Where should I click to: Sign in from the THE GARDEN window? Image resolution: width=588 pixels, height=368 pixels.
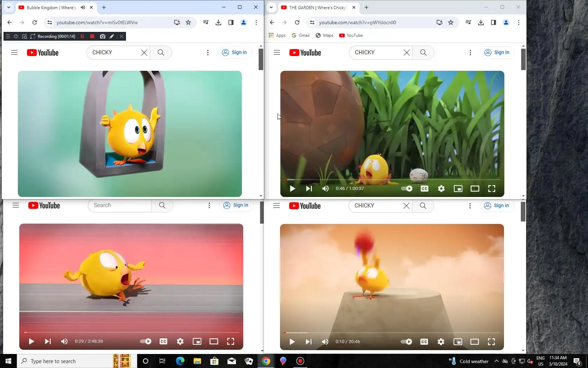[x=497, y=53]
